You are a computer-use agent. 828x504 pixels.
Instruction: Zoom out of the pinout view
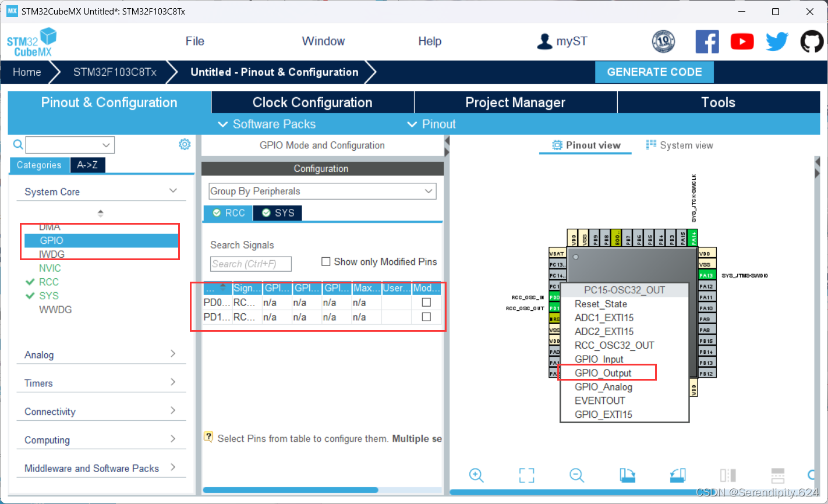coord(576,475)
